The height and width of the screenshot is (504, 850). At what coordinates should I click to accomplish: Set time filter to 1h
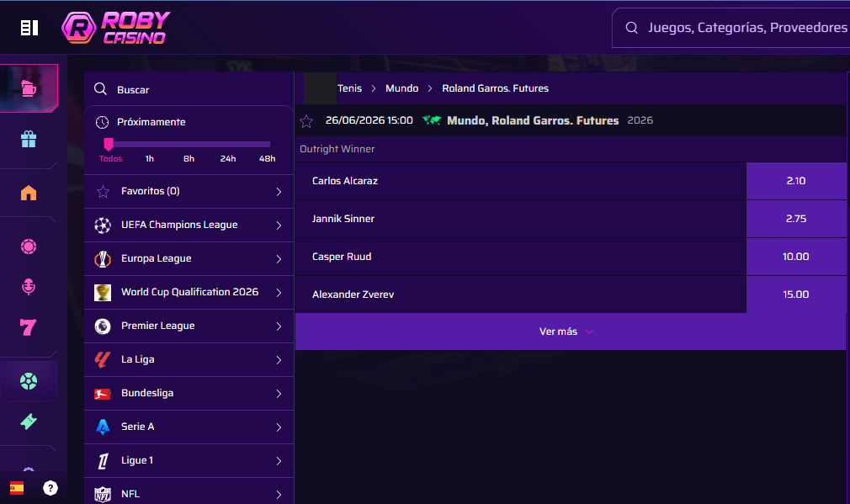coord(150,159)
